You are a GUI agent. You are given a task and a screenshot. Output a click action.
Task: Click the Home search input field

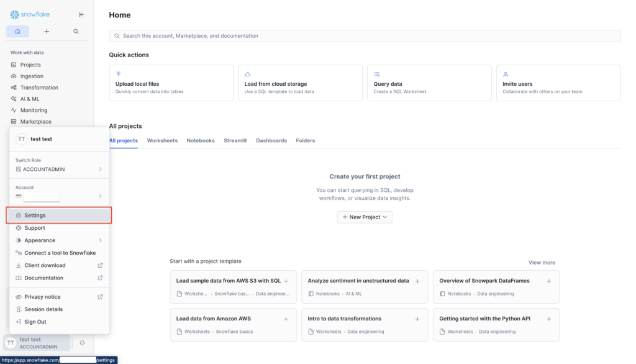point(365,36)
